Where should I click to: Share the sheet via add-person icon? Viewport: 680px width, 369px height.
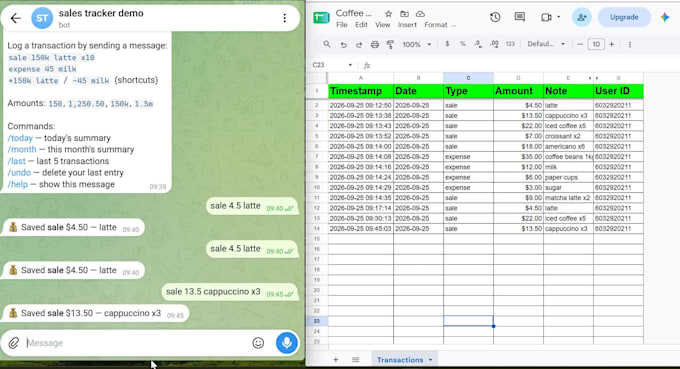pyautogui.click(x=582, y=17)
